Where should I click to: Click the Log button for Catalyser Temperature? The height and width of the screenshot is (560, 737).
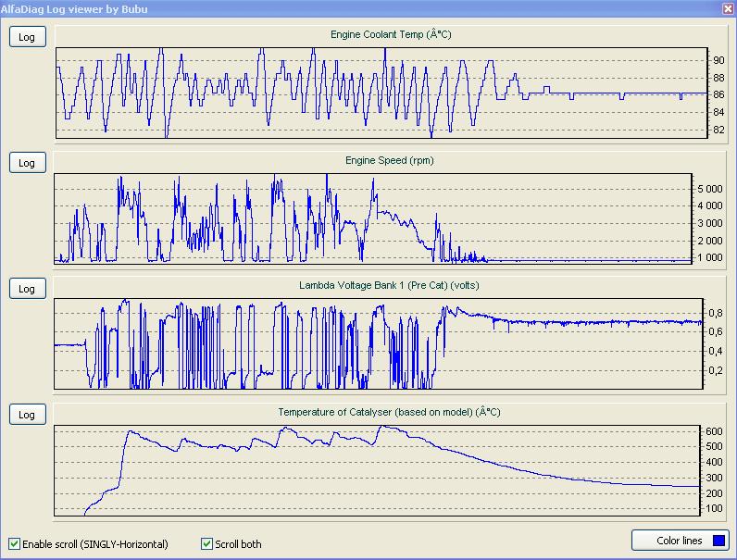[28, 415]
